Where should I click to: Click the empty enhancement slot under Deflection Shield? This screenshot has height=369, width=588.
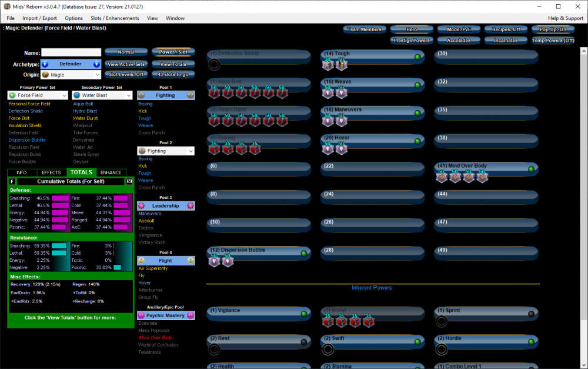(x=215, y=65)
